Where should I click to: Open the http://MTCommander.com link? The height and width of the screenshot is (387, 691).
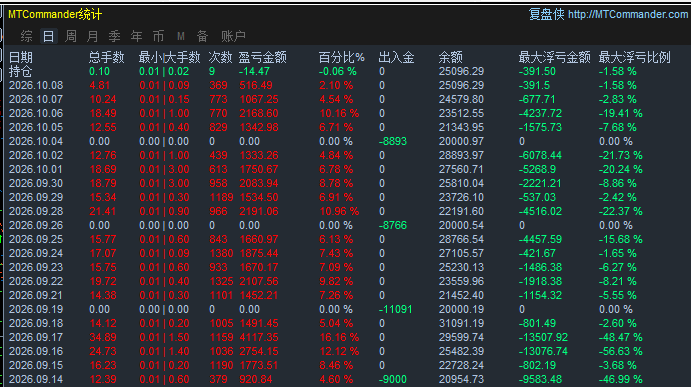point(628,15)
